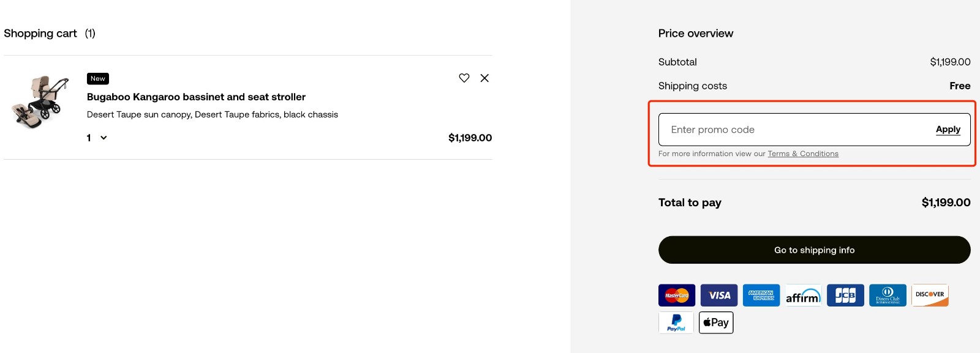Click Apply next to the promo code field
980x353 pixels.
pyautogui.click(x=948, y=129)
